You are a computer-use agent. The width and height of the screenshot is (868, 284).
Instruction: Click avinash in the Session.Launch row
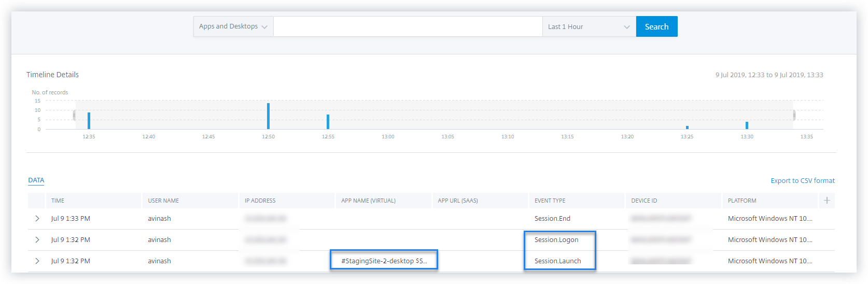coord(159,261)
